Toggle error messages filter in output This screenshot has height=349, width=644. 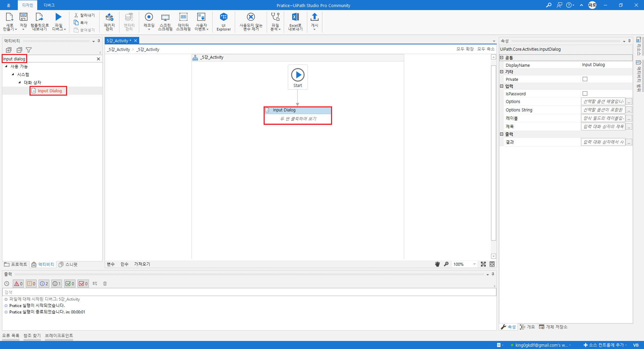tap(18, 284)
